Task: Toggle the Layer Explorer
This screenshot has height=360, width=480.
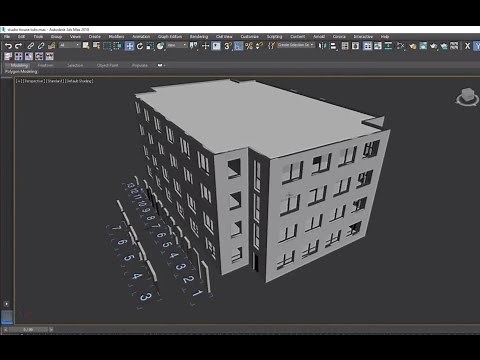Action: pos(355,46)
